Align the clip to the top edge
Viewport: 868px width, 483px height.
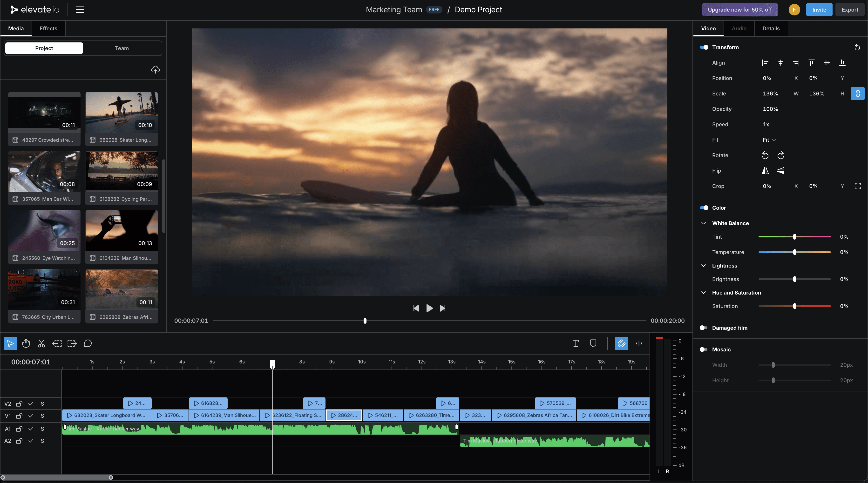pyautogui.click(x=811, y=63)
